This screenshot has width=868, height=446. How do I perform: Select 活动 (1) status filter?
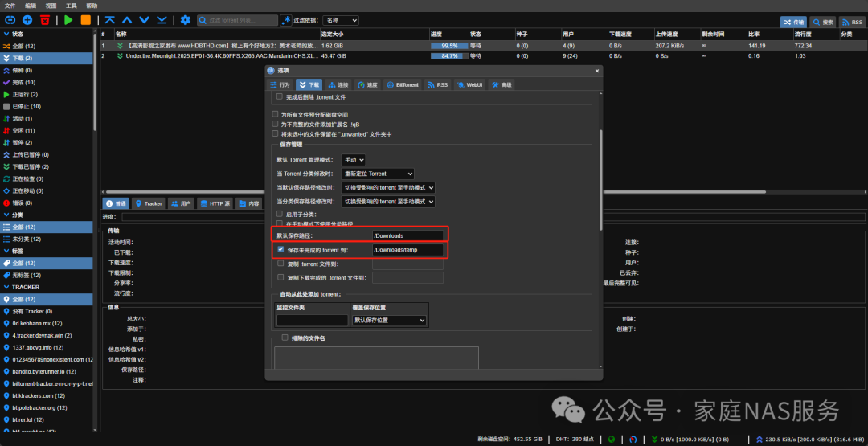pos(47,118)
